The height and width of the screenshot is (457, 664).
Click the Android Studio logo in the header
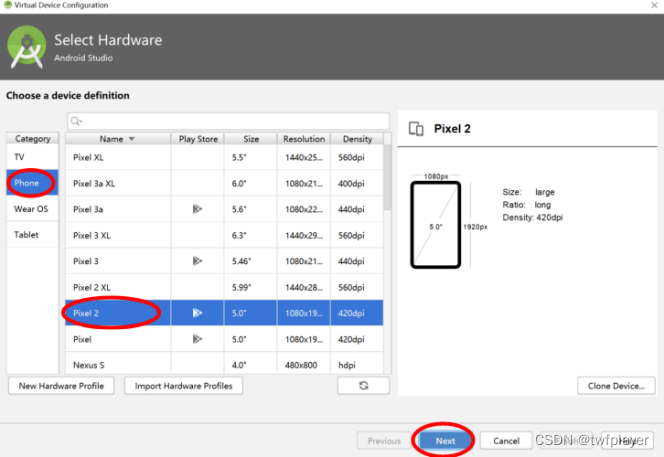[x=26, y=47]
